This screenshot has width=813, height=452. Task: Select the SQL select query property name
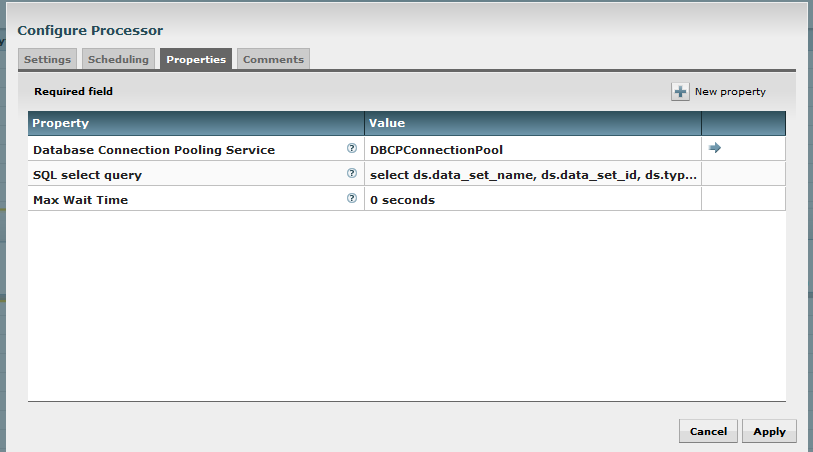tap(87, 175)
